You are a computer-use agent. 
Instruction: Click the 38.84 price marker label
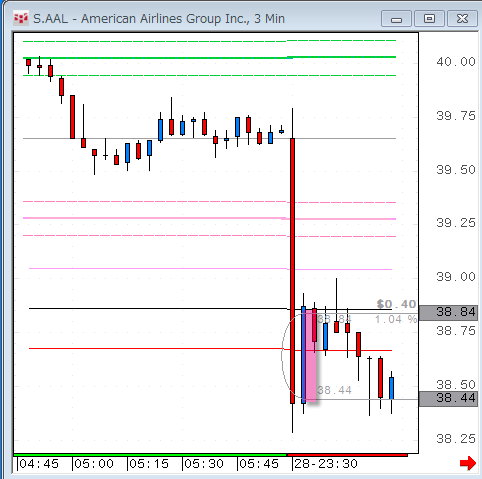tap(448, 313)
